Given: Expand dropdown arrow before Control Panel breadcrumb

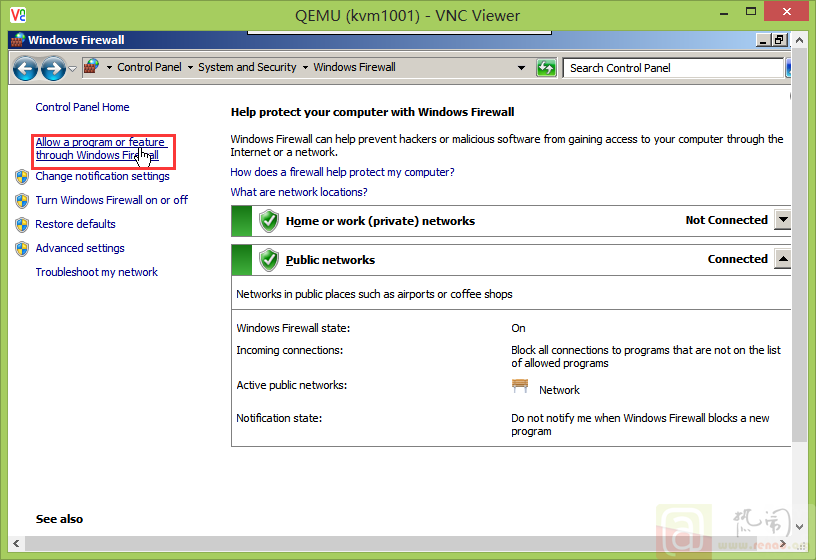Looking at the screenshot, I should click(x=109, y=67).
